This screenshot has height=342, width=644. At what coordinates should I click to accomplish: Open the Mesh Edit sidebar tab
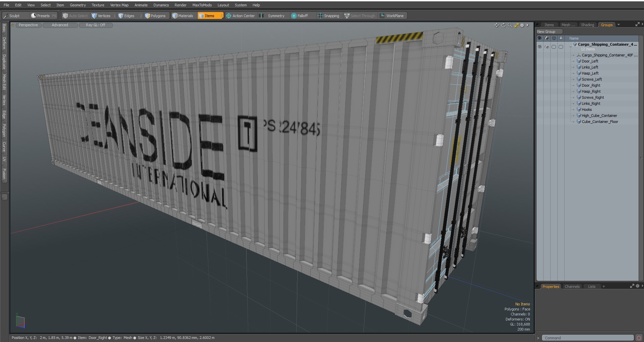pos(4,82)
